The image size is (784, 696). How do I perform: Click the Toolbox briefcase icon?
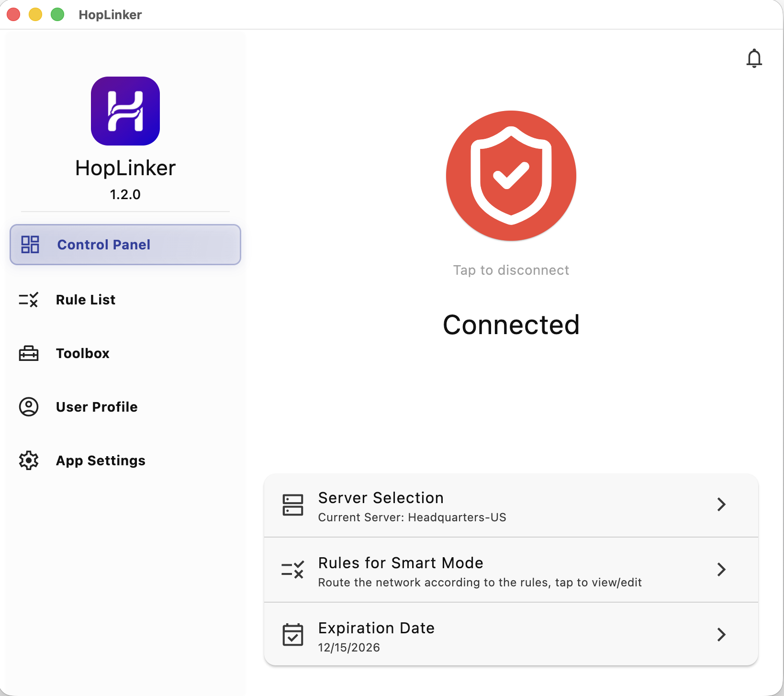click(x=28, y=353)
